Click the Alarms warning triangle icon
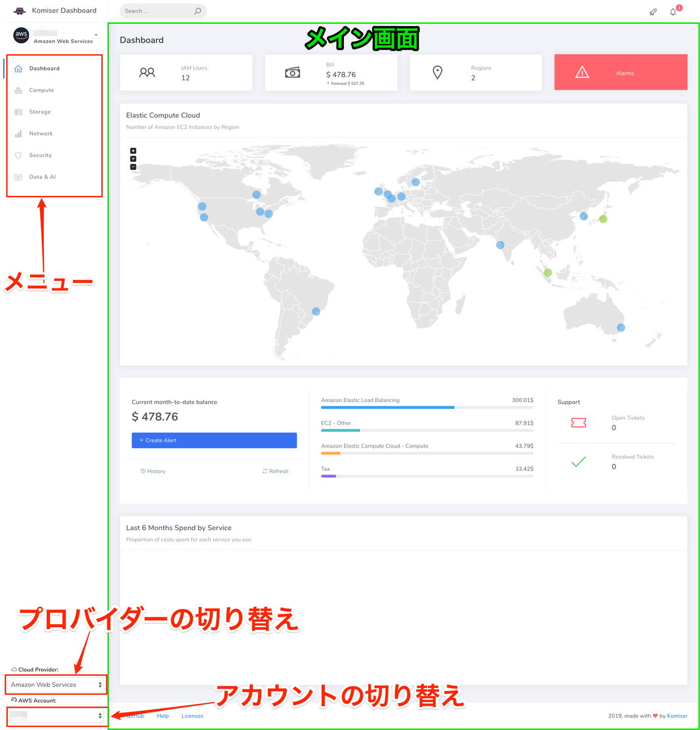The height and width of the screenshot is (730, 700). [x=583, y=72]
